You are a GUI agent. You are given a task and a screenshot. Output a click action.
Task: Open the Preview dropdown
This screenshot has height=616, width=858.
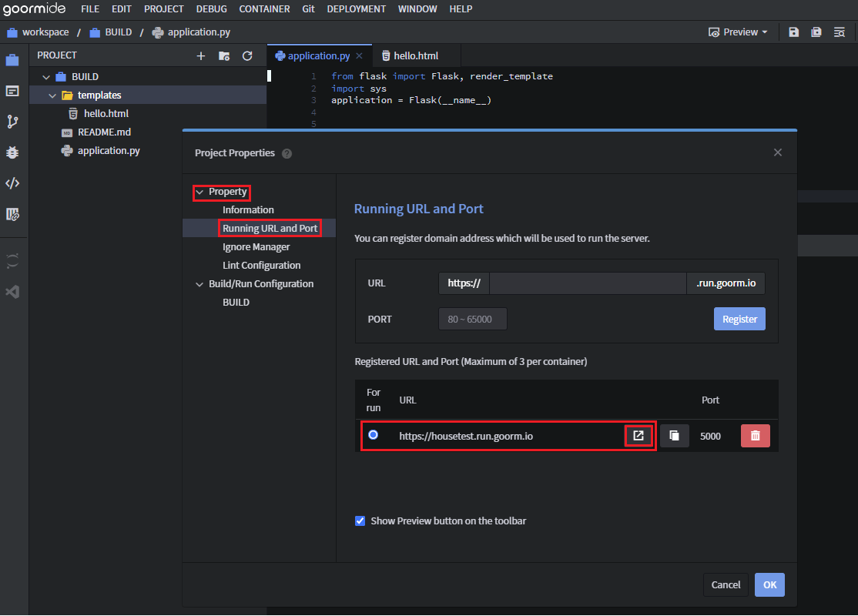738,32
